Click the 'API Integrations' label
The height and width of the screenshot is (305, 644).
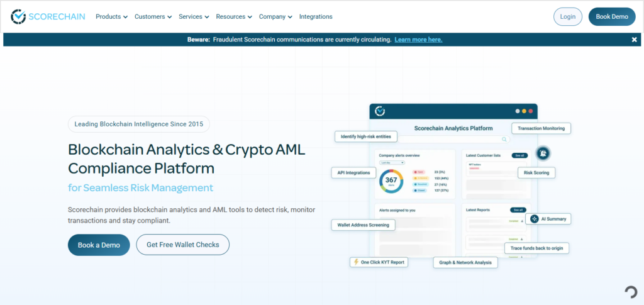(x=353, y=173)
